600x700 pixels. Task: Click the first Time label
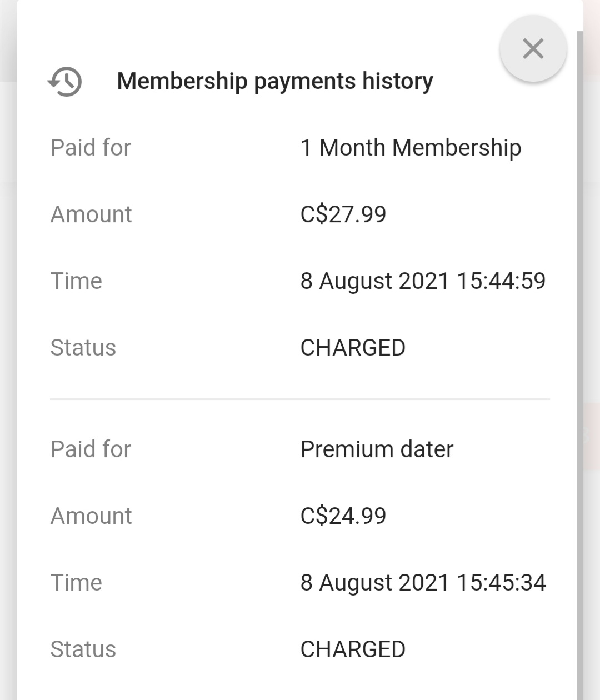(76, 281)
